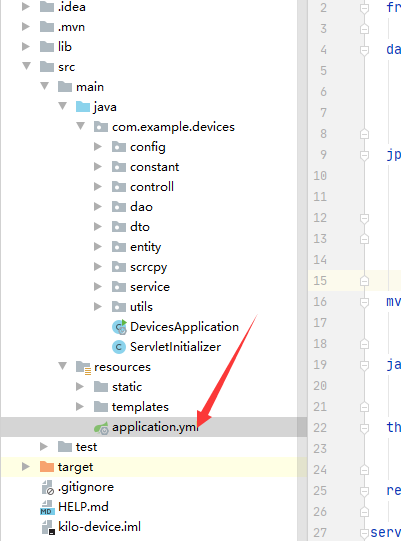
Task: Select the service package
Action: click(x=150, y=287)
